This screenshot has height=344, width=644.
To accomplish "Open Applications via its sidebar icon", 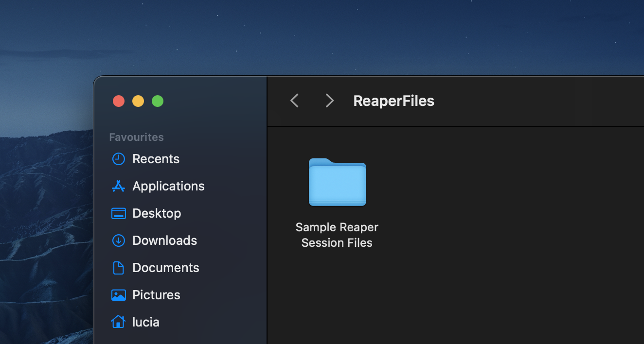I will tap(118, 186).
